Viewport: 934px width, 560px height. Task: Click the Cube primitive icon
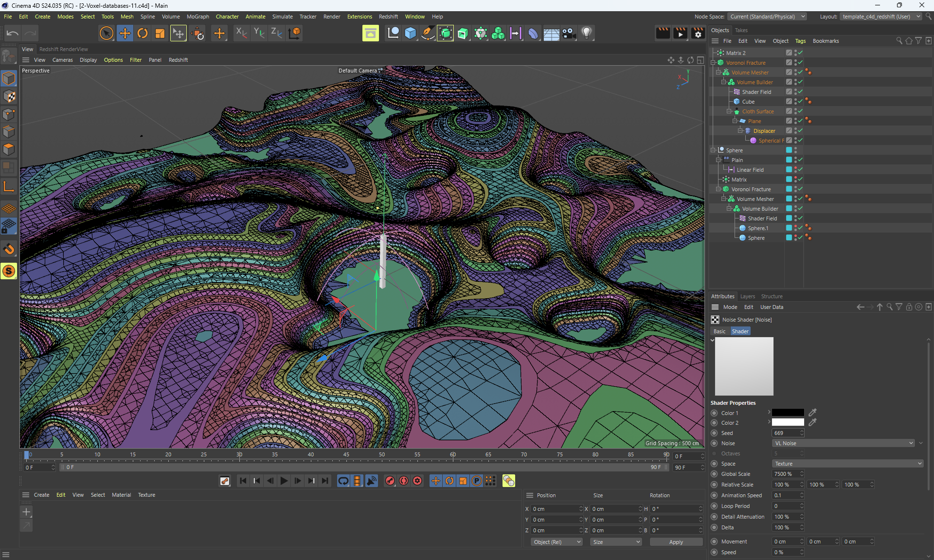click(x=411, y=33)
